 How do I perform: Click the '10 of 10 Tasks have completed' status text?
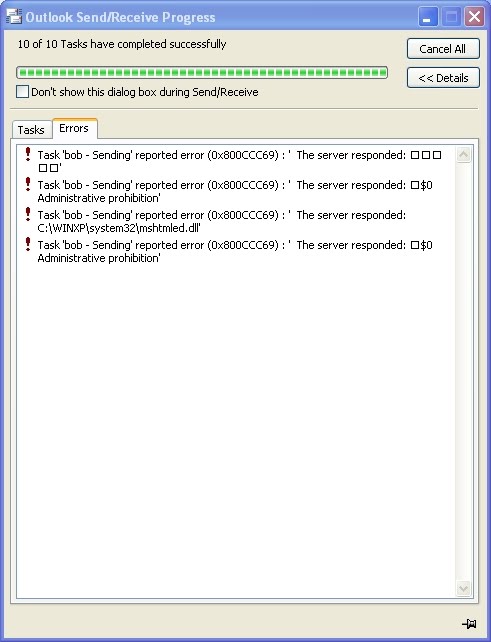pos(122,44)
